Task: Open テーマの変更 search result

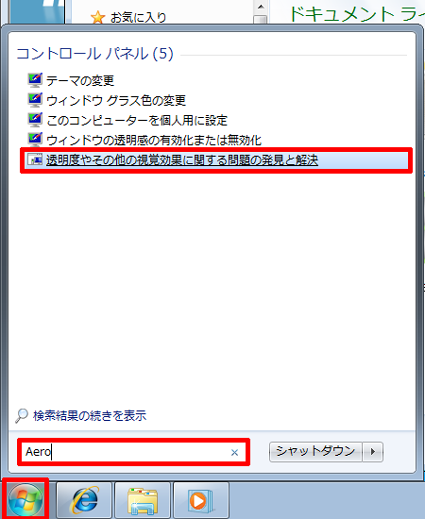Action: click(80, 80)
